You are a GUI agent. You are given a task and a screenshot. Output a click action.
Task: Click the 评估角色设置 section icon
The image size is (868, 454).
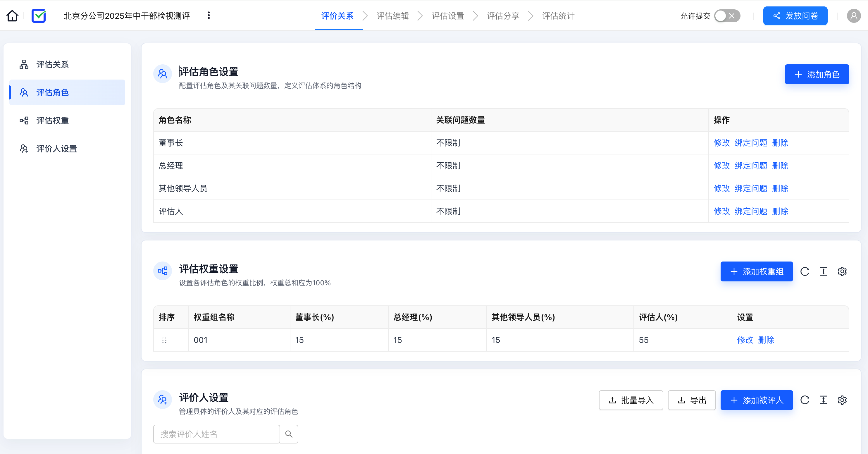pos(162,74)
